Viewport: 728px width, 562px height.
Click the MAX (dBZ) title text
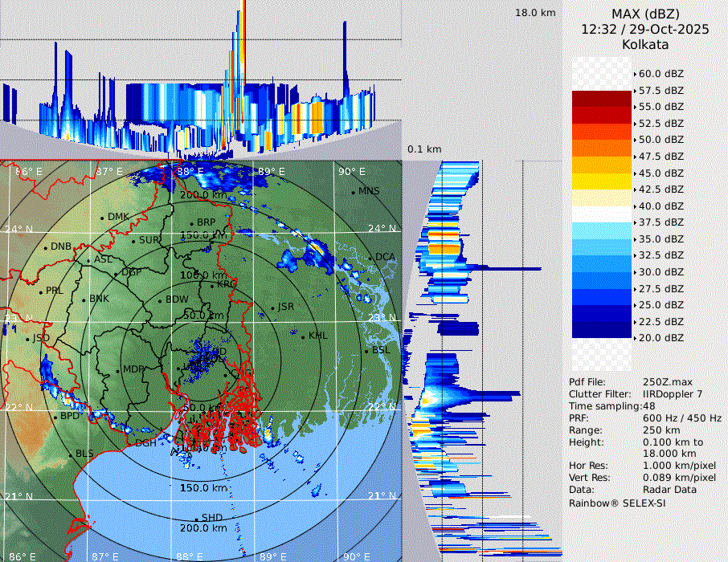[x=645, y=14]
